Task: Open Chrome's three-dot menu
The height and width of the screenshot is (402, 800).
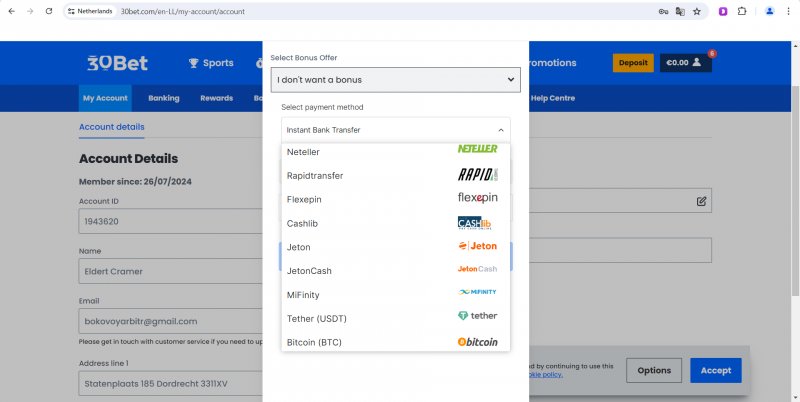Action: pyautogui.click(x=788, y=11)
